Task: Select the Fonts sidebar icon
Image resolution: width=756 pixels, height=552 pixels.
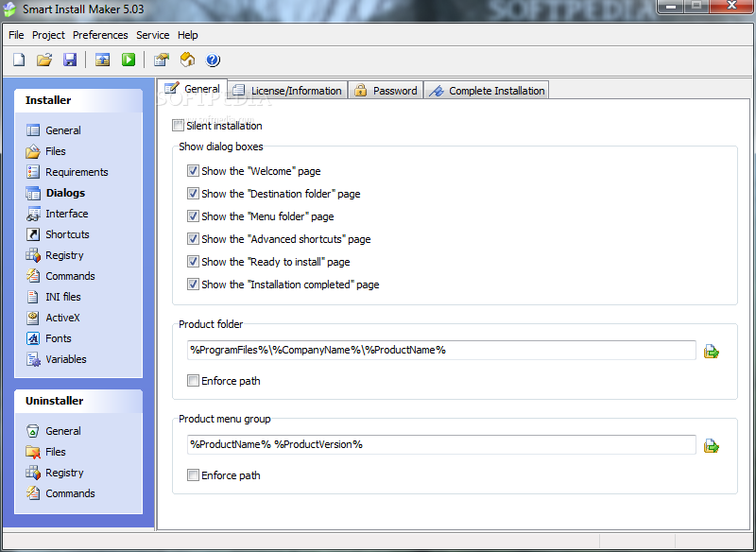Action: click(x=33, y=338)
